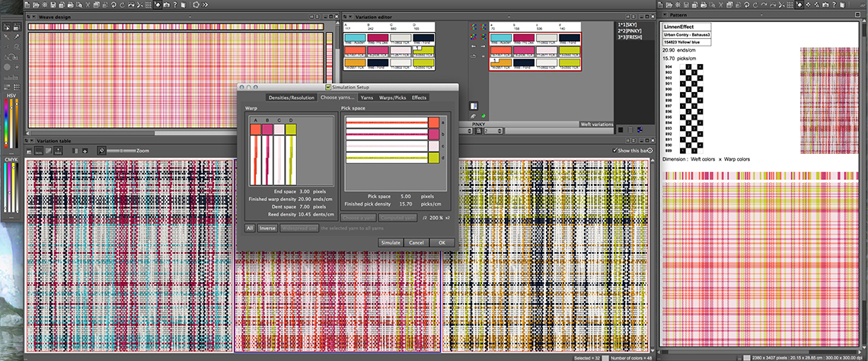Click Undo arrow in Pattern window toolbar
The image size is (868, 361).
point(747,5)
